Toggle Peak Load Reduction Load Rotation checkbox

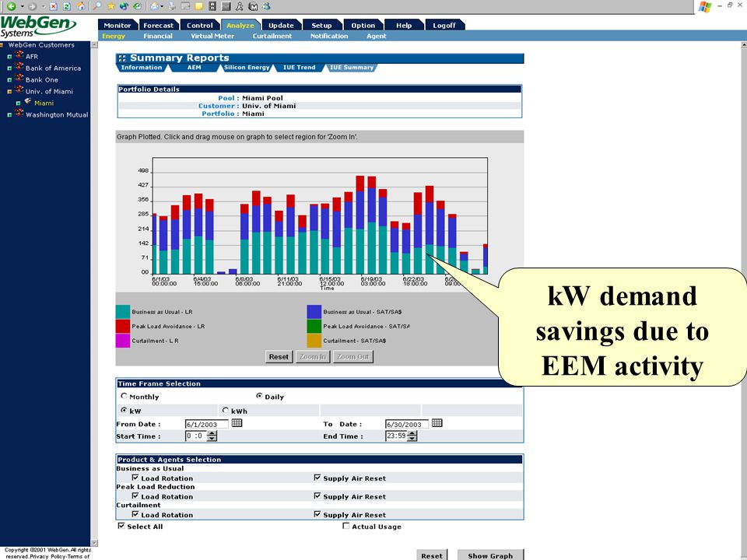click(x=135, y=495)
